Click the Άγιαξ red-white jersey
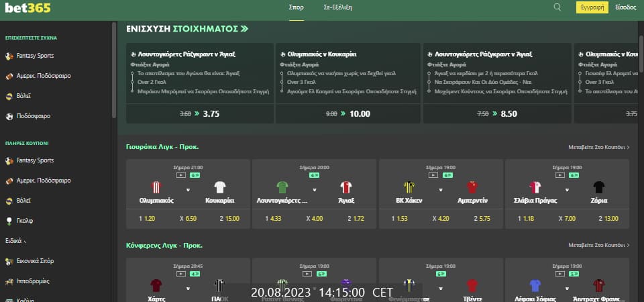This screenshot has width=644, height=302. coord(346,187)
